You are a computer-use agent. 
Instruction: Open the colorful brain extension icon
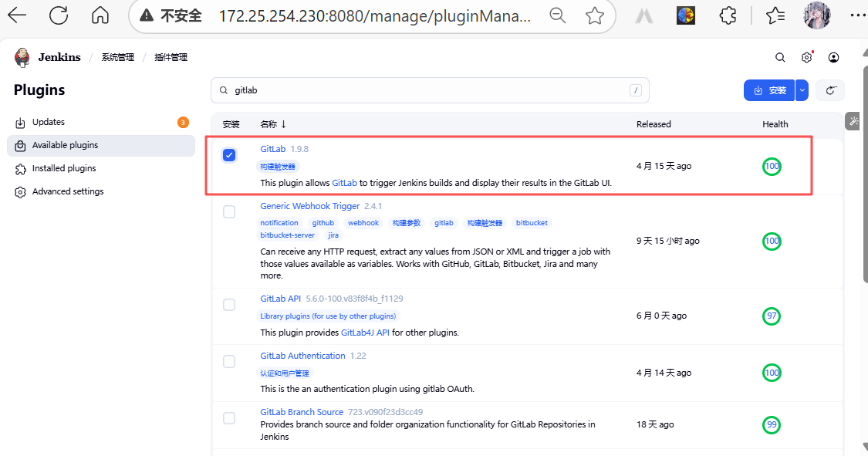point(686,15)
